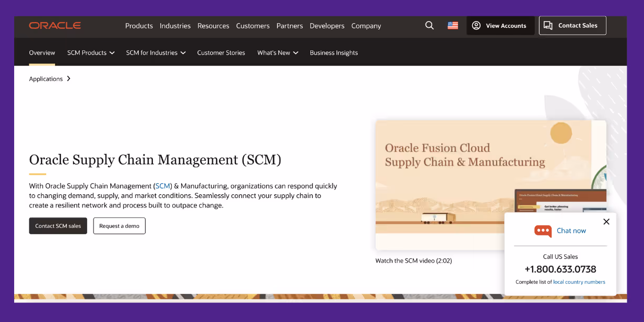The width and height of the screenshot is (644, 322).
Task: Expand the SCM for Industries dropdown
Action: [155, 53]
